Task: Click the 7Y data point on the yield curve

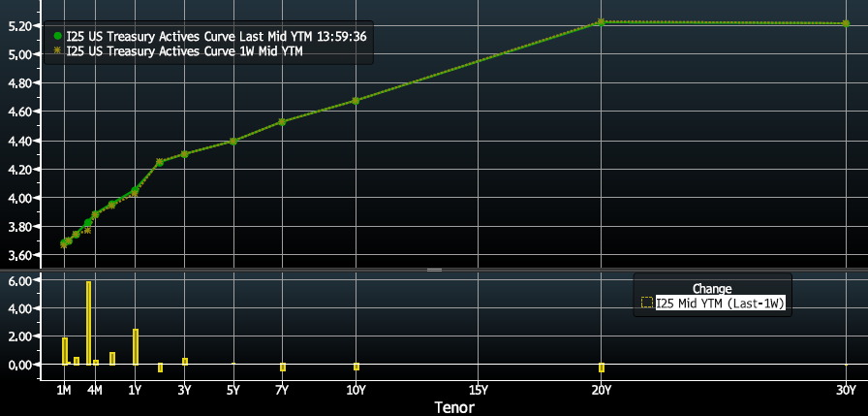Action: point(282,122)
